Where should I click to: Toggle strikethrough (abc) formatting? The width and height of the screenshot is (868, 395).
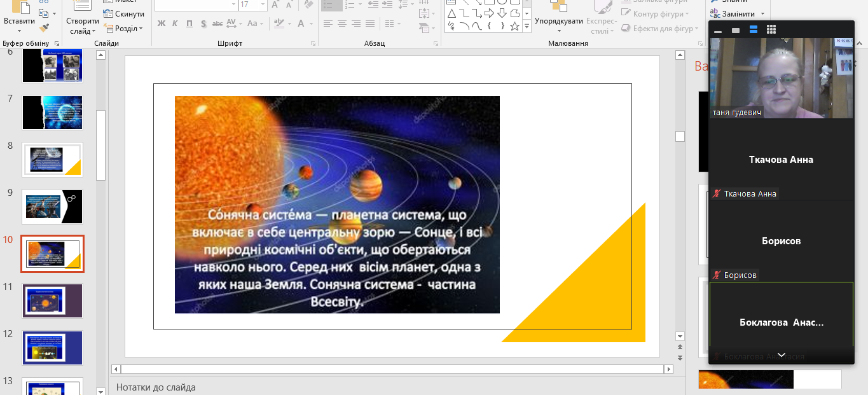pyautogui.click(x=217, y=24)
